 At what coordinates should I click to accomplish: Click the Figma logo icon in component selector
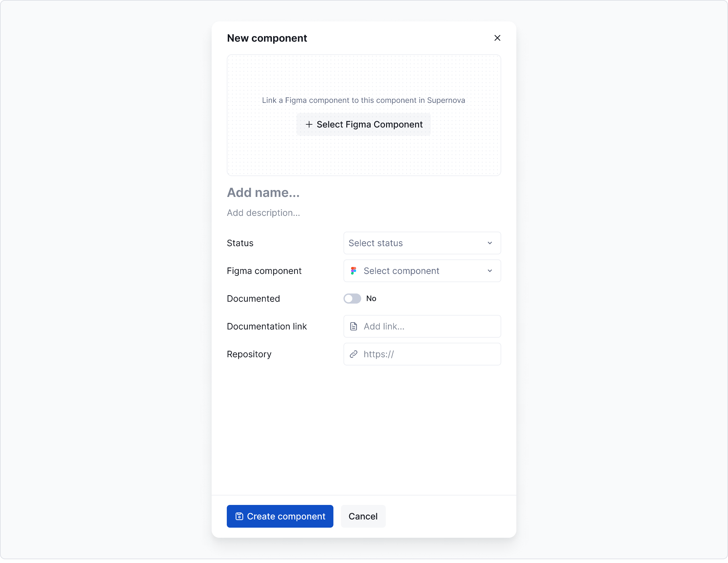354,271
